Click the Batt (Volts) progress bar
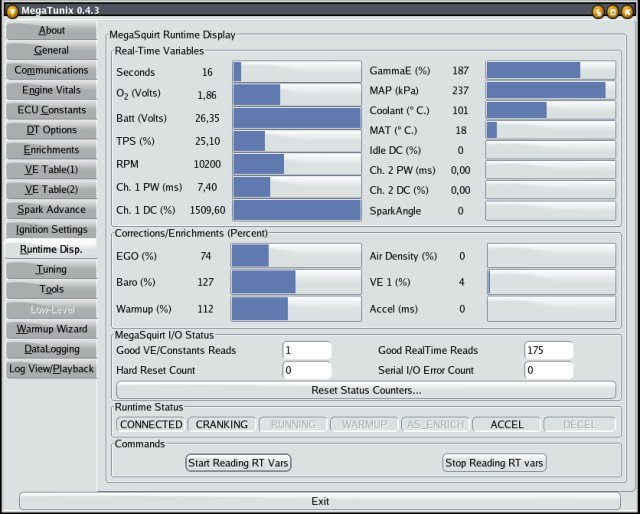Screen dimensions: 640x514 (x=297, y=118)
